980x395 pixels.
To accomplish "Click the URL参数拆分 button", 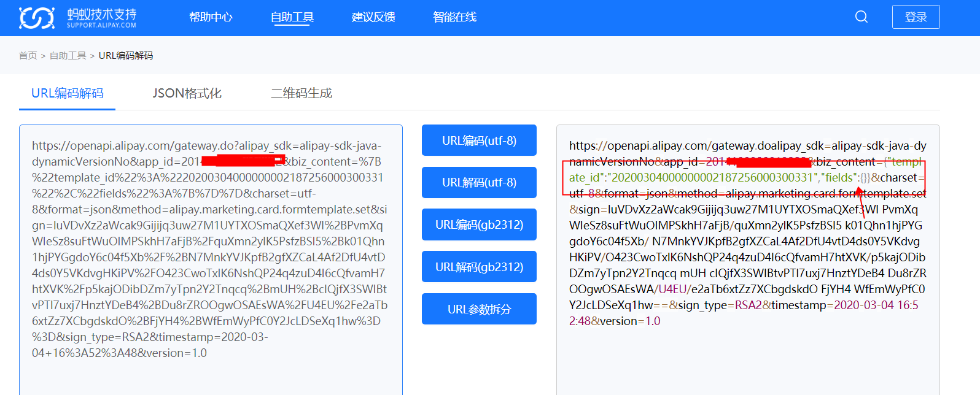I will point(479,309).
